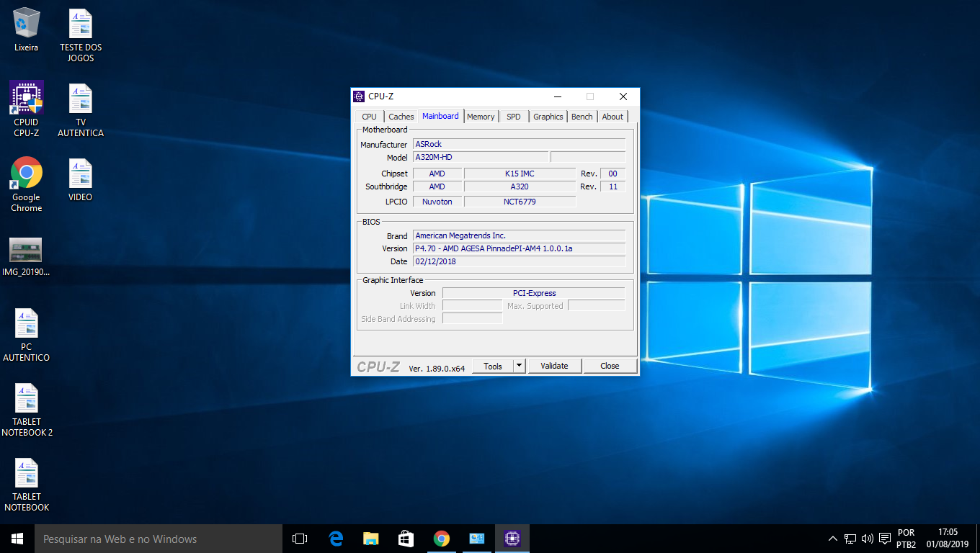Screen dimensions: 980x553
Task: Open Google Chrome from the taskbar
Action: [442, 539]
